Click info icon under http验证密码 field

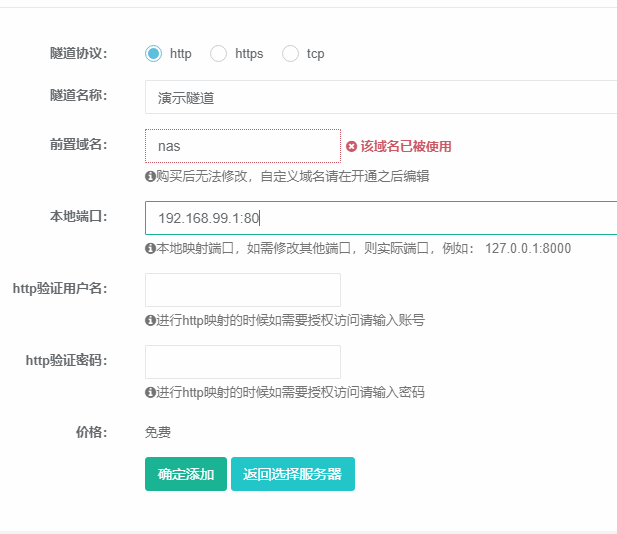[x=150, y=393]
